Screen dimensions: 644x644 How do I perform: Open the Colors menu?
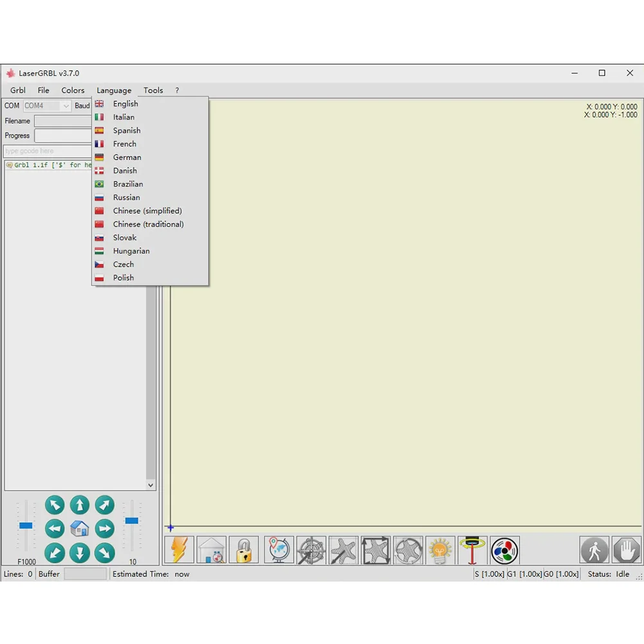(x=73, y=90)
